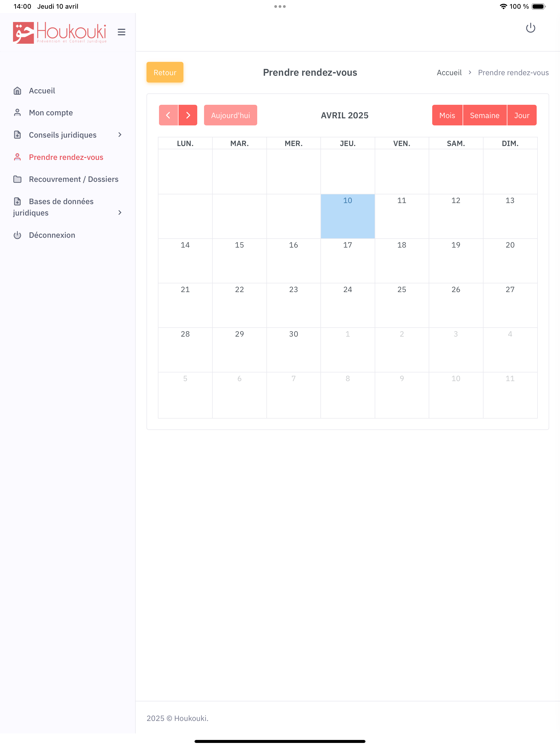Select April 20 on the calendar
560x747 pixels.
[510, 261]
